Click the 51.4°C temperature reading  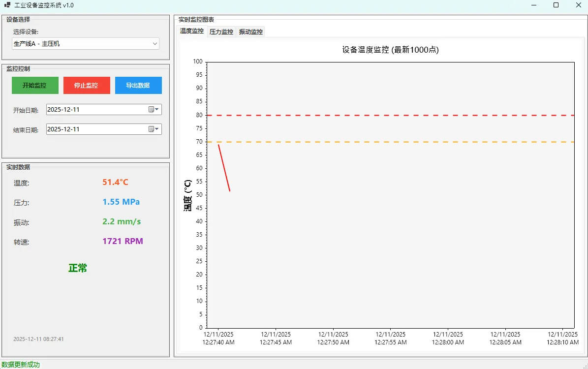[x=115, y=183]
